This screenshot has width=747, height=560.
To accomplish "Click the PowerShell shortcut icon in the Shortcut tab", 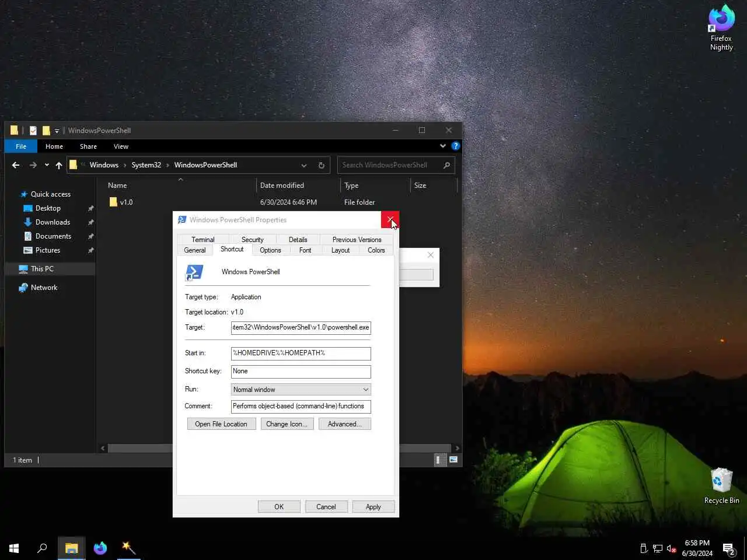I will tap(194, 272).
